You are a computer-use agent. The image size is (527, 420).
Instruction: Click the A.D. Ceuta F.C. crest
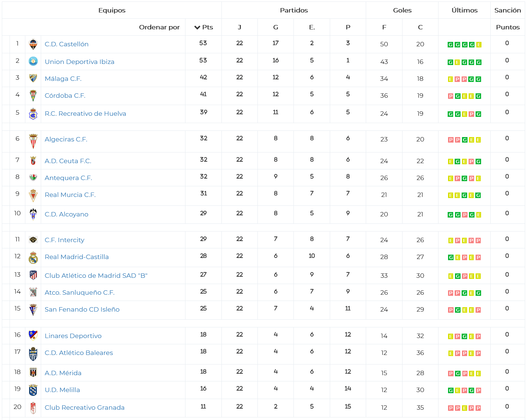click(33, 161)
